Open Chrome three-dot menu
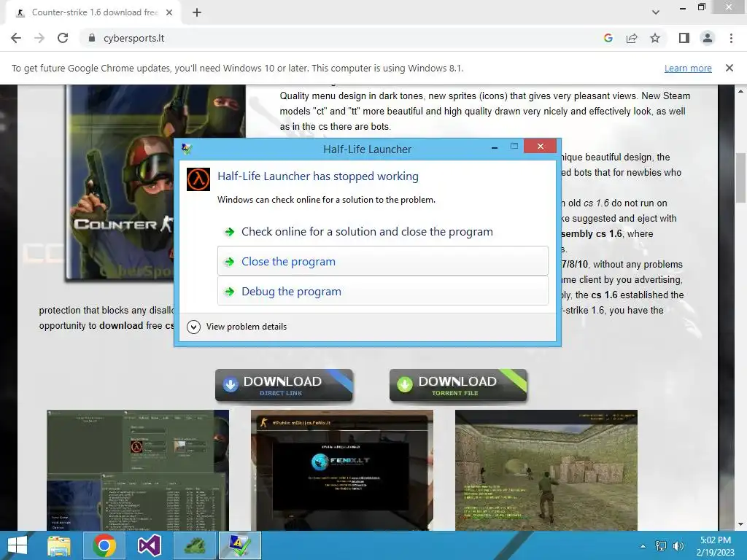Viewport: 747px width, 560px height. (x=731, y=38)
